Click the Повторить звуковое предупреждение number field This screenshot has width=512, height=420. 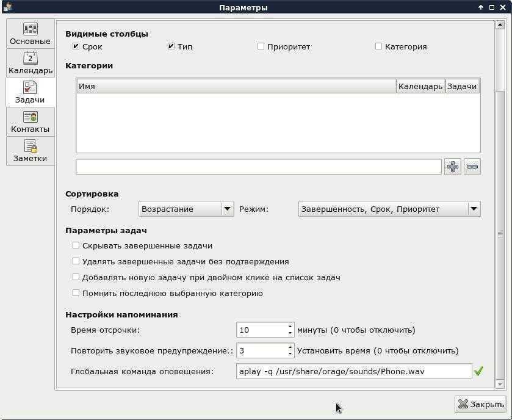click(262, 351)
